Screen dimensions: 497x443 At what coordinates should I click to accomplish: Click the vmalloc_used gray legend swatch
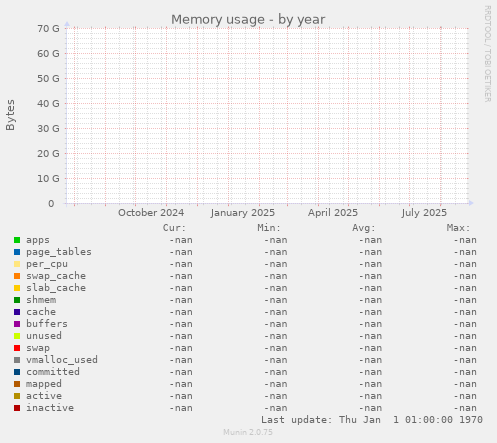click(17, 360)
